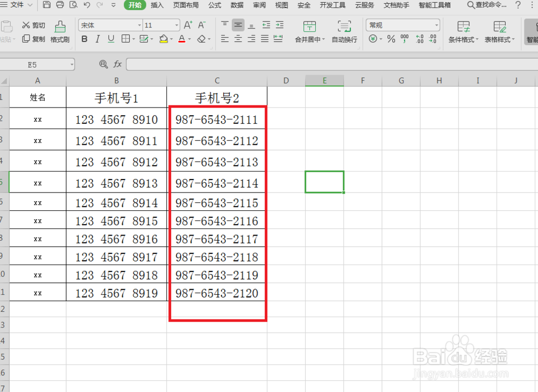
Task: Apply thousands separator format
Action: 405,39
